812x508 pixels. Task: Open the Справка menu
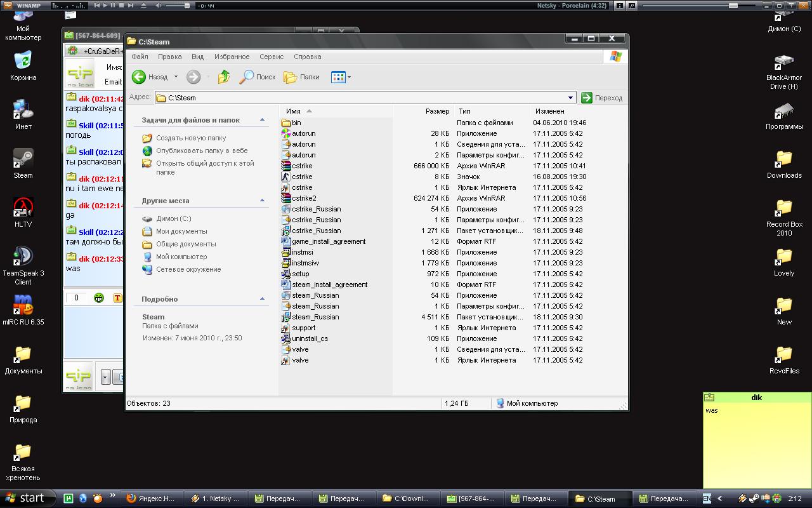click(x=307, y=57)
